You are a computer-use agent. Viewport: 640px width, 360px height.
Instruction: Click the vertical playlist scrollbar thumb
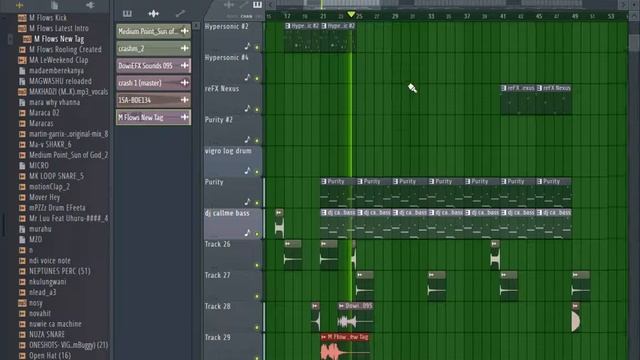click(634, 43)
